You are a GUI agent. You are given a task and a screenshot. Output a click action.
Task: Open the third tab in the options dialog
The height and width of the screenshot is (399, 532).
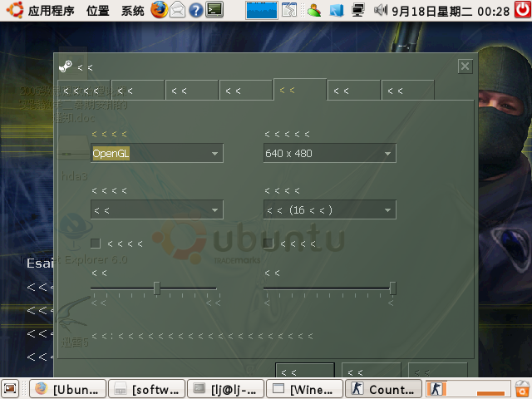(192, 91)
